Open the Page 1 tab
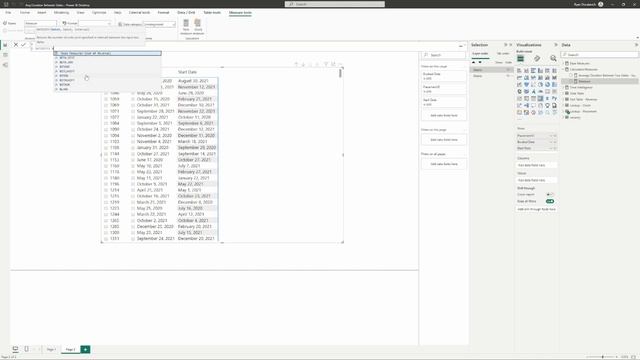 (x=51, y=349)
